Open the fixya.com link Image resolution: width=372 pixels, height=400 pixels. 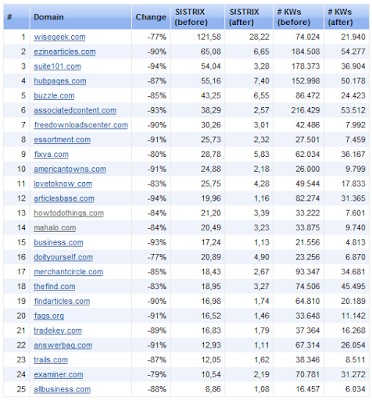(x=51, y=154)
